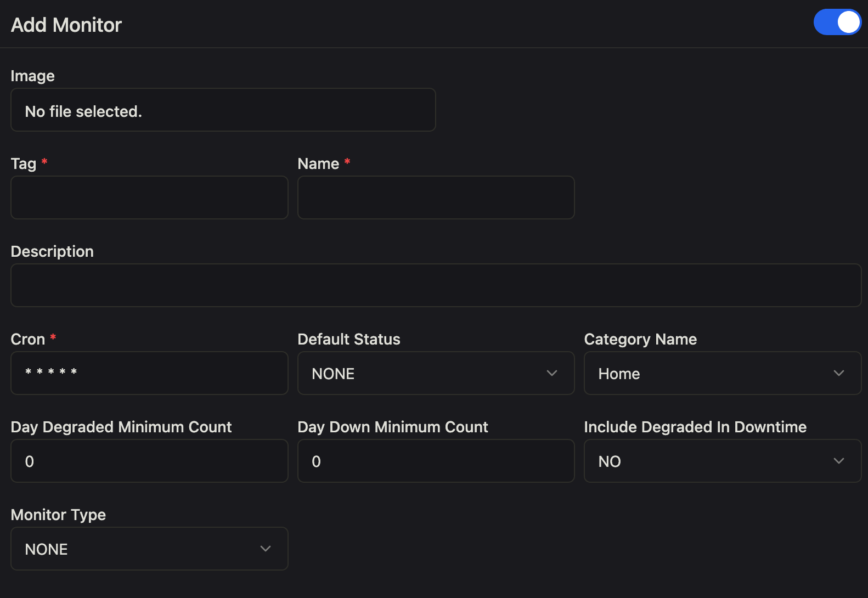Click into the Name text field
This screenshot has height=598, width=868.
[436, 198]
